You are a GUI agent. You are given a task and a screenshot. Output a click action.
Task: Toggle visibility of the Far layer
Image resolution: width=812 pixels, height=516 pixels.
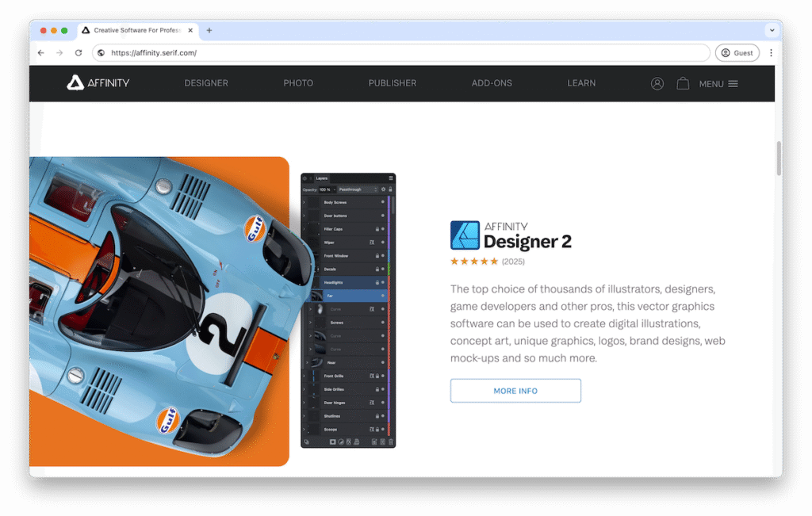[383, 296]
